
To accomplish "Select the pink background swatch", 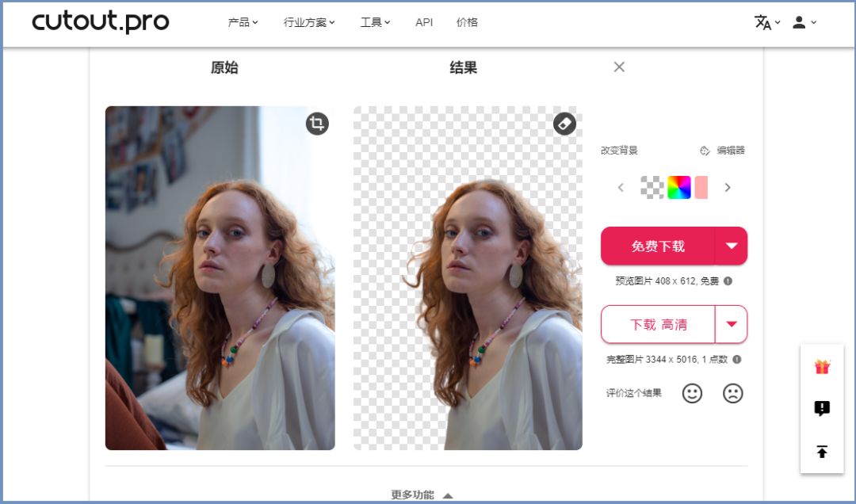I will (x=701, y=187).
